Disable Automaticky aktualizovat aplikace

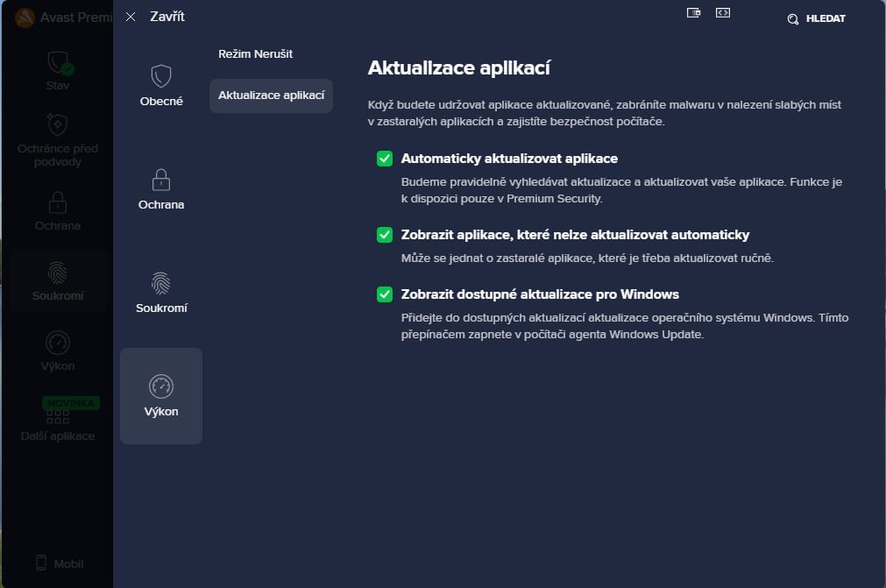tap(384, 159)
